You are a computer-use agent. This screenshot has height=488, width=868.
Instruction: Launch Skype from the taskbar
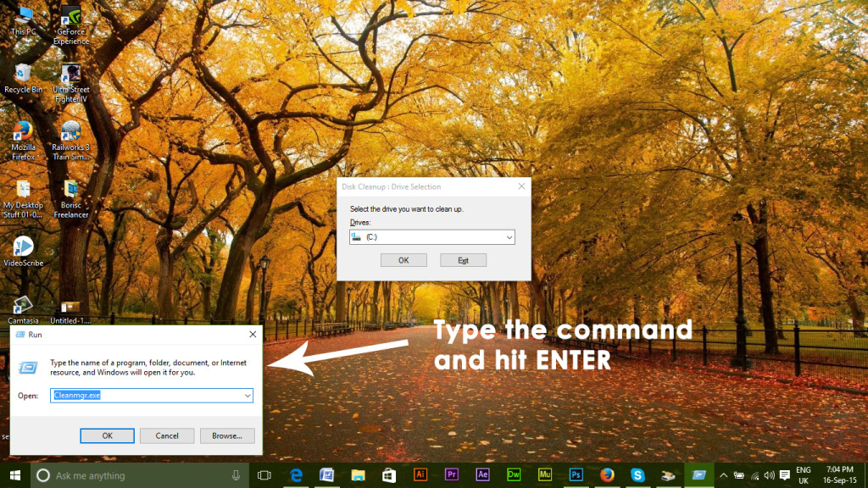(x=637, y=474)
